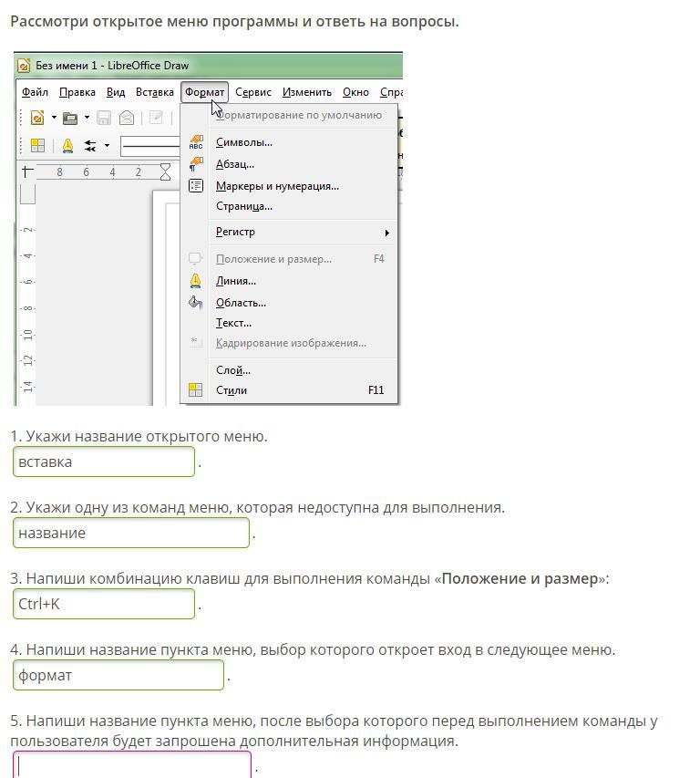Expand the dropdown arrow beside Open icon
The width and height of the screenshot is (700, 778).
tap(87, 118)
